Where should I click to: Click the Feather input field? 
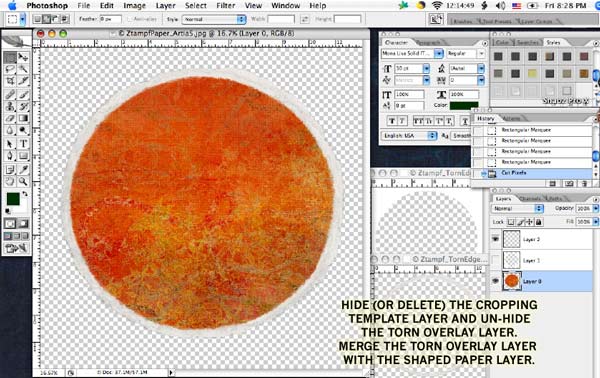[x=110, y=19]
